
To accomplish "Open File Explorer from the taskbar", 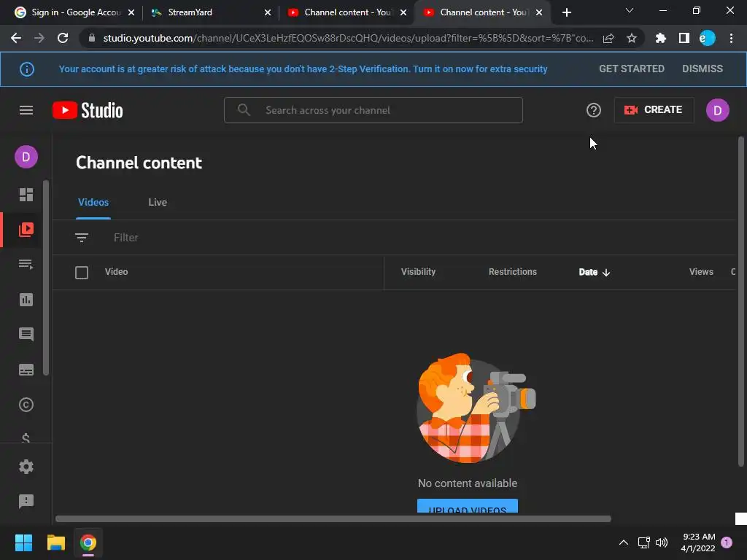I will click(x=55, y=542).
